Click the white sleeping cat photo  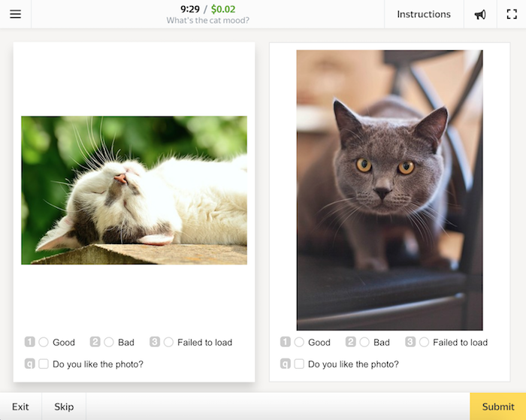[135, 190]
